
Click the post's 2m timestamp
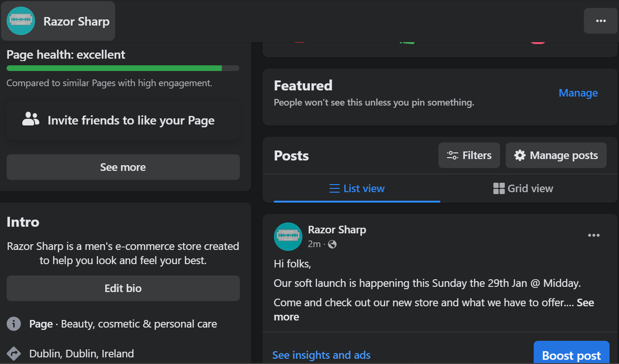(314, 244)
